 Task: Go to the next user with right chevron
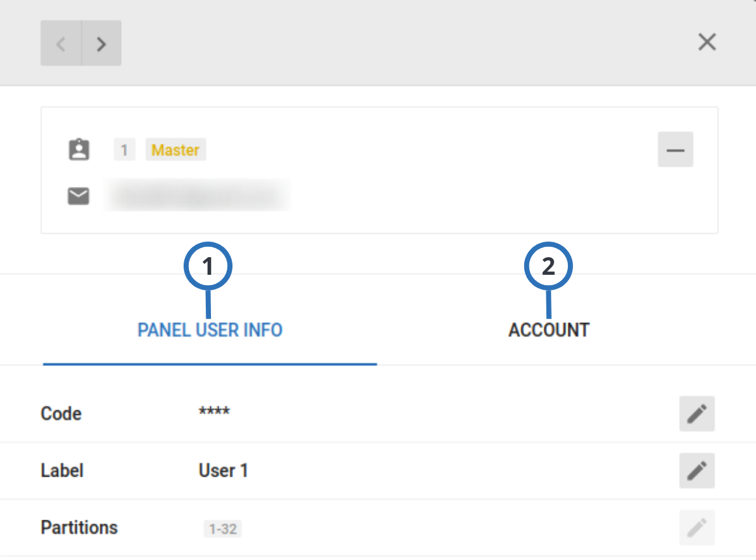tap(101, 44)
